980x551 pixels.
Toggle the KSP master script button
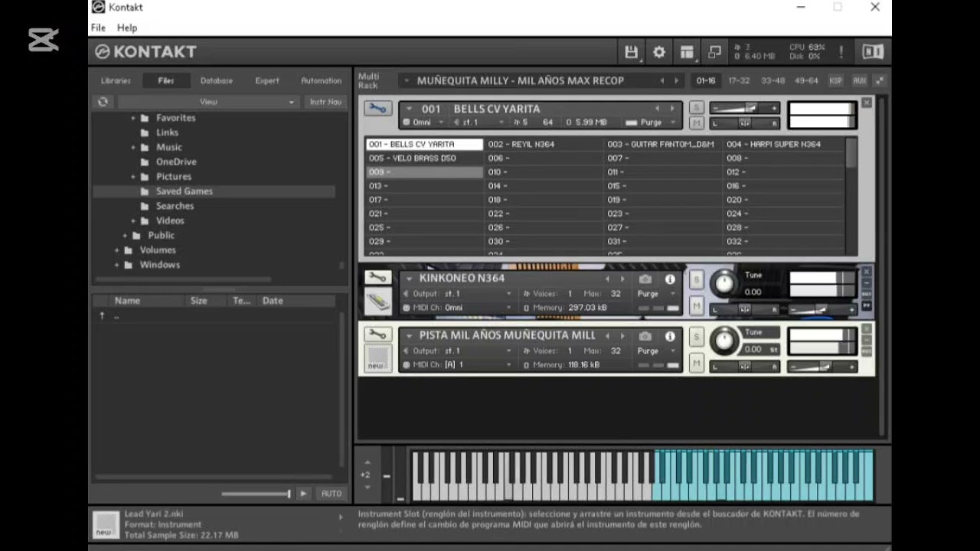point(835,80)
